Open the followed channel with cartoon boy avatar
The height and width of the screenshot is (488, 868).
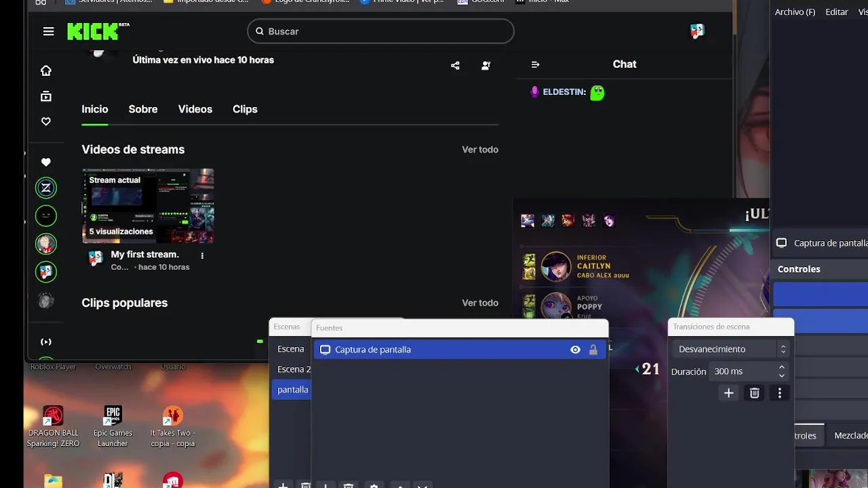46,243
